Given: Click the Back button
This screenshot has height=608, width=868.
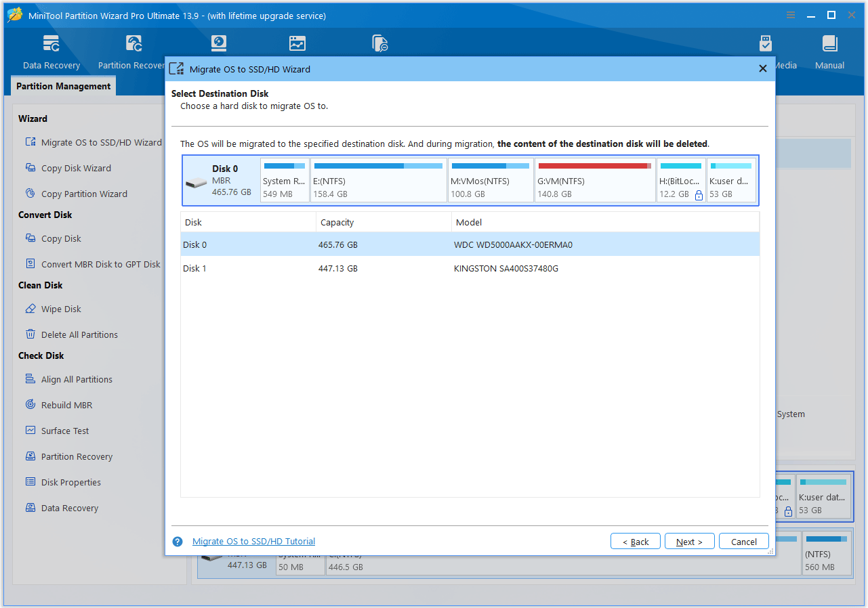Looking at the screenshot, I should pos(636,542).
